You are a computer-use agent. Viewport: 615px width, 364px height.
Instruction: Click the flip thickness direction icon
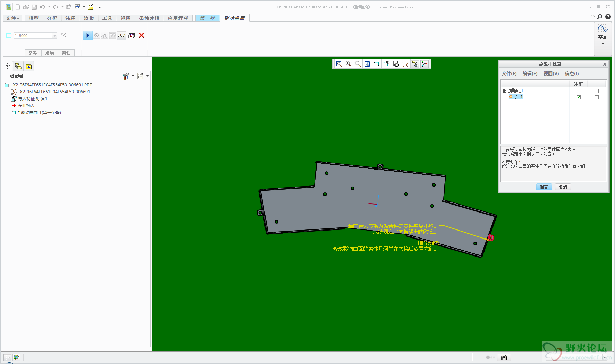coord(64,35)
